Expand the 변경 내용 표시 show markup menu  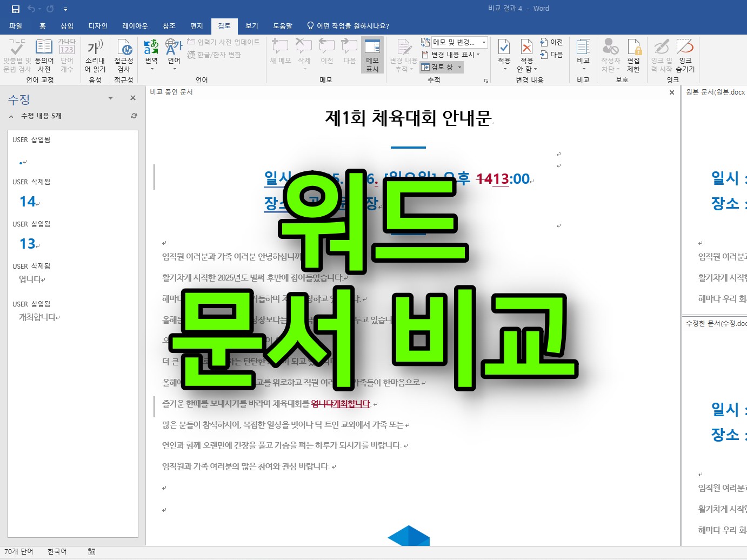coord(454,54)
